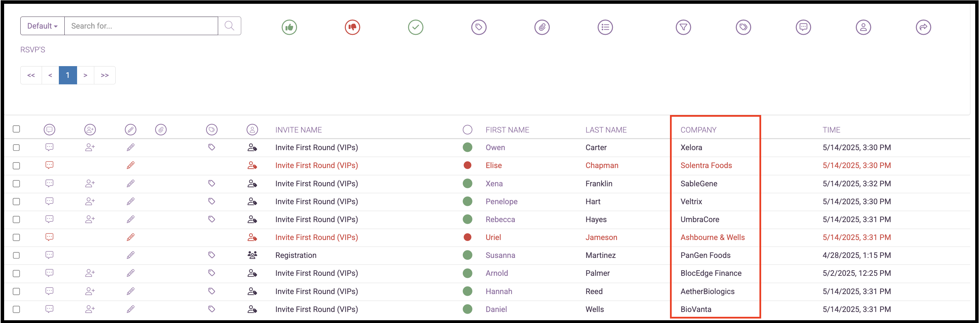Click the green checkmark circle icon
Image resolution: width=980 pixels, height=323 pixels.
pyautogui.click(x=415, y=27)
